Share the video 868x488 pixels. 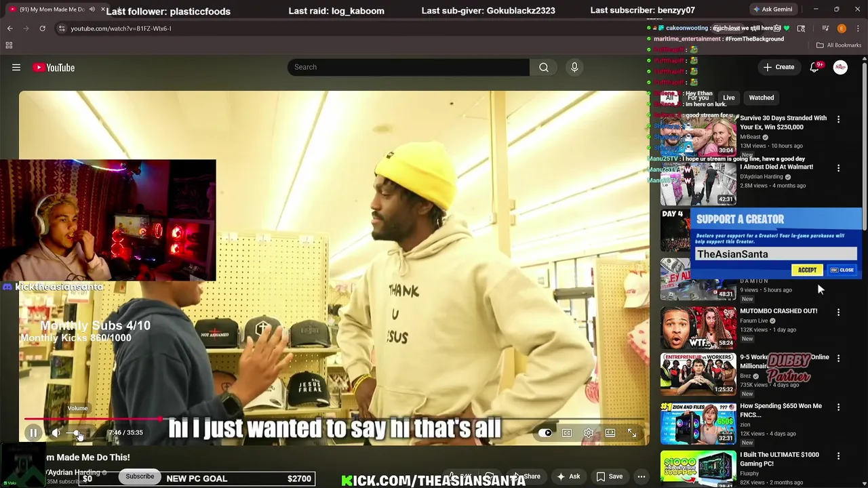(527, 476)
